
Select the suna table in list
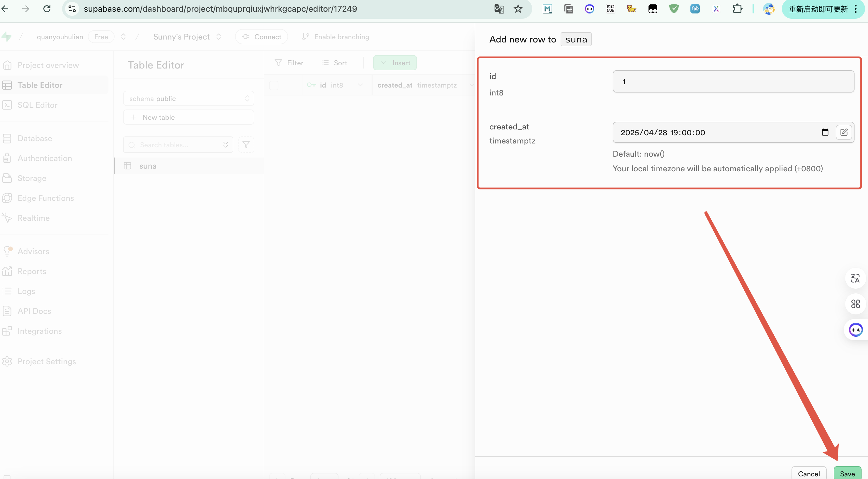pyautogui.click(x=148, y=166)
